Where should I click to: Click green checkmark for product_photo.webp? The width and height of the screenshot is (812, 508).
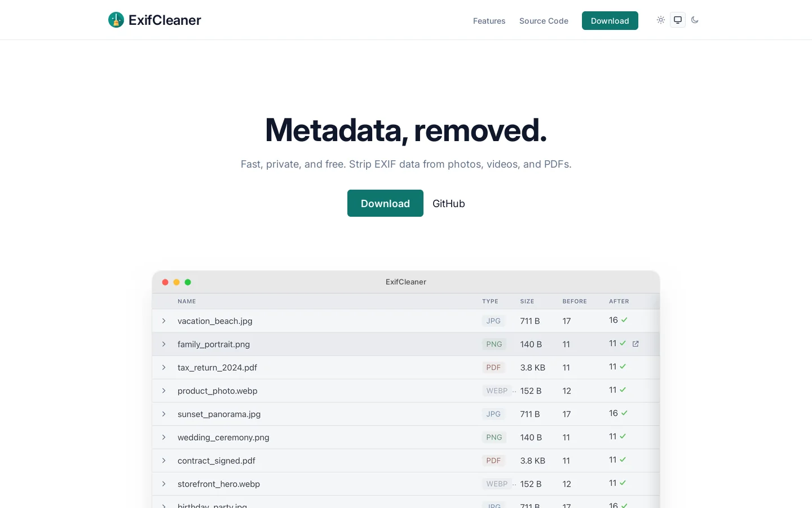tap(623, 390)
